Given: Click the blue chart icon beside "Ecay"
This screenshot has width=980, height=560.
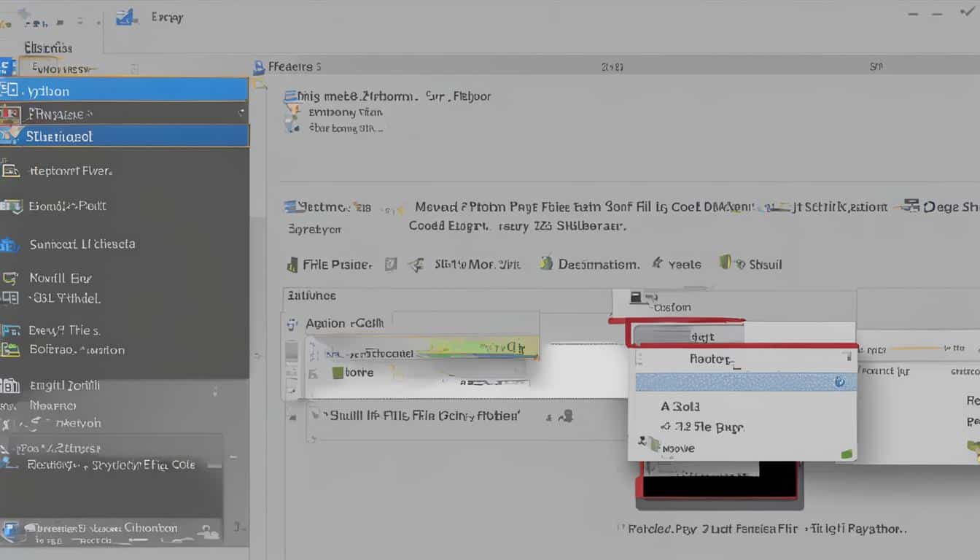Looking at the screenshot, I should click(x=127, y=17).
